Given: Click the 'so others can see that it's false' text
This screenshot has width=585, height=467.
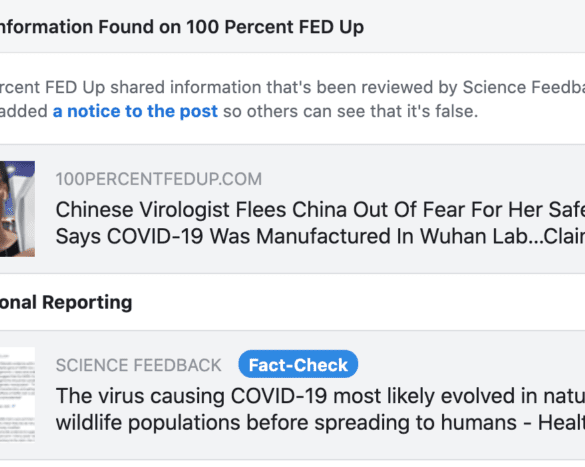Looking at the screenshot, I should [350, 111].
